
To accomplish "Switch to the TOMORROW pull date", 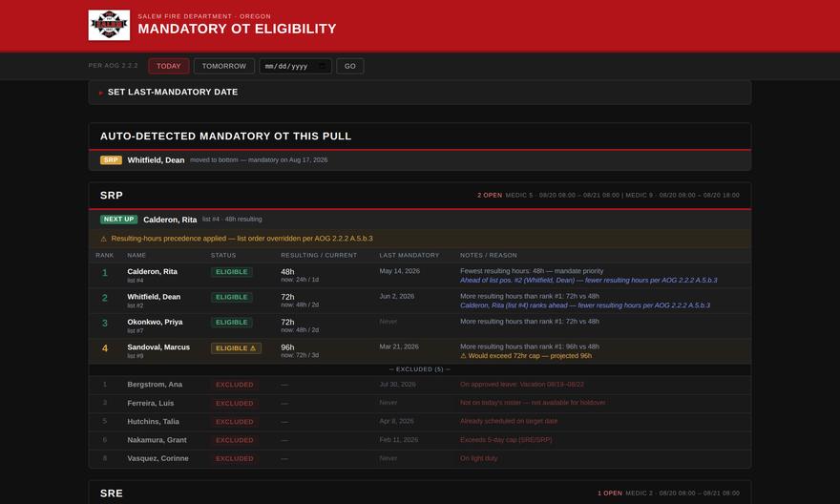I will click(x=224, y=66).
